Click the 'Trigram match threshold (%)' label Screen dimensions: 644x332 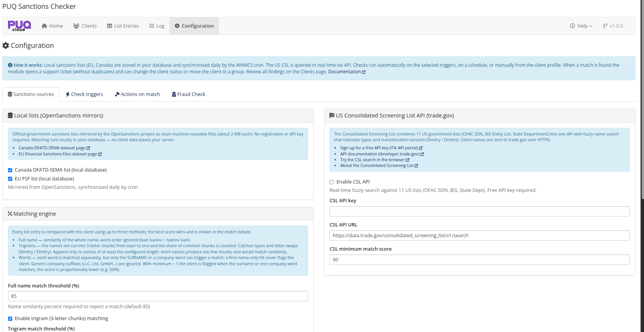click(x=41, y=329)
